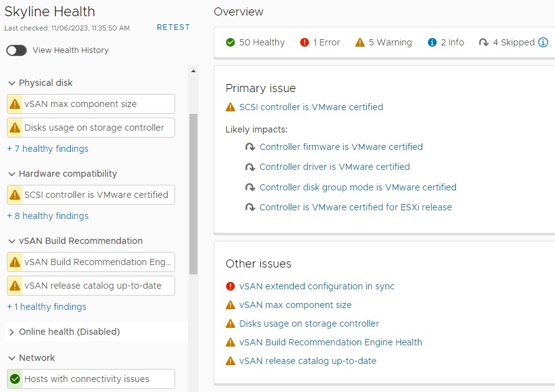Viewport: 555px width, 392px height.
Task: Open vSAN max component size link in Other issues
Action: (295, 305)
